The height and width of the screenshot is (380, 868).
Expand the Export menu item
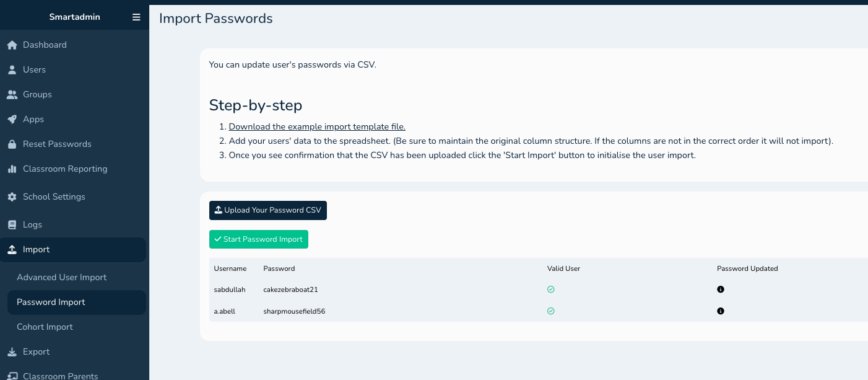click(x=36, y=352)
